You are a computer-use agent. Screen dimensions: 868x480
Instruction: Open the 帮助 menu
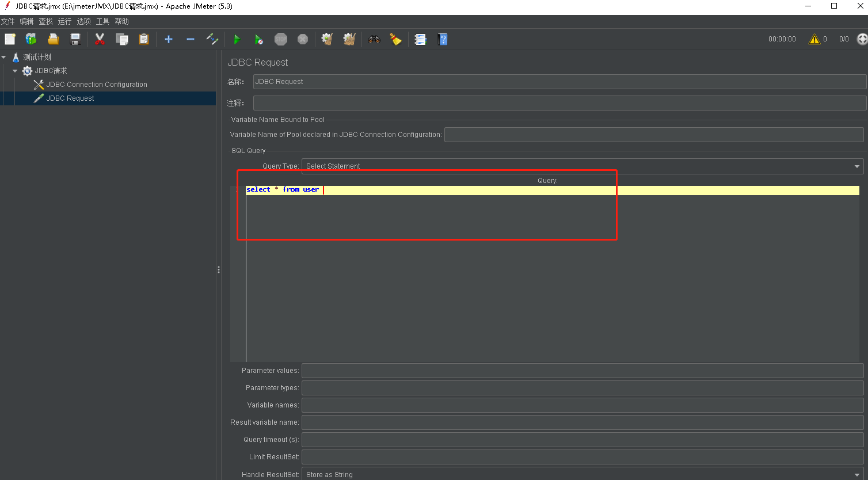(121, 21)
